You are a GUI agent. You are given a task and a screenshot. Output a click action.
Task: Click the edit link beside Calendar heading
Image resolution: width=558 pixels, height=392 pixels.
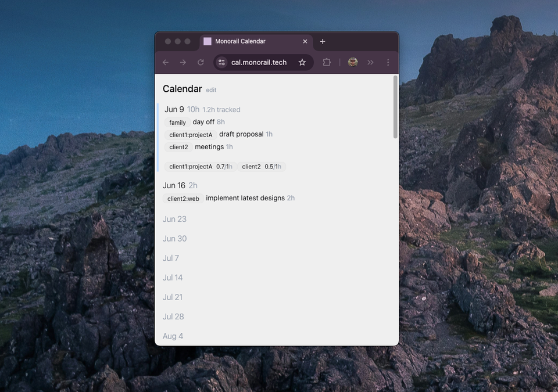(211, 89)
